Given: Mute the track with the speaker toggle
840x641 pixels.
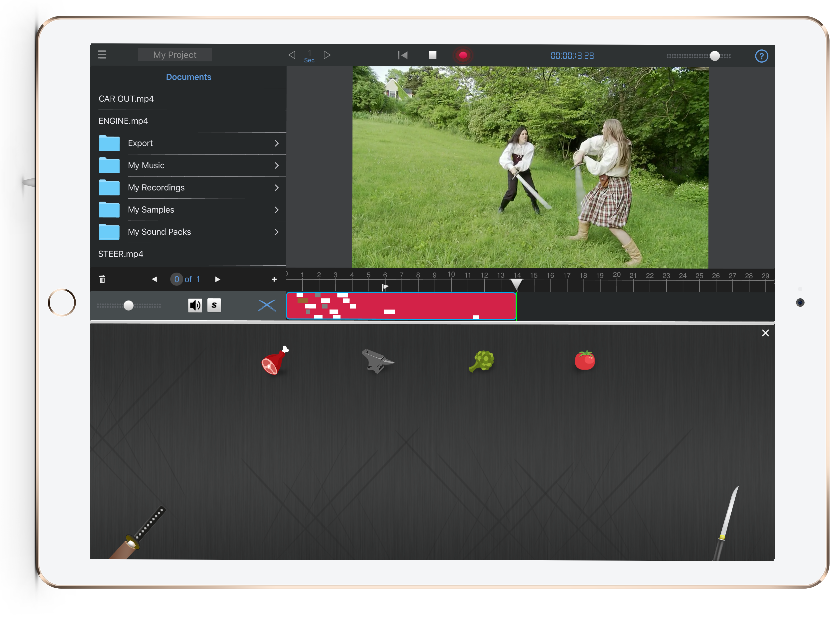Looking at the screenshot, I should [x=195, y=305].
